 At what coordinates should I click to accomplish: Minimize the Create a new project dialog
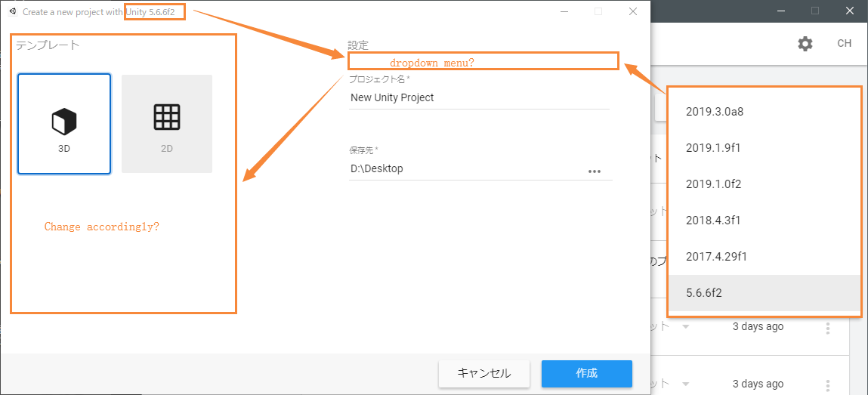click(564, 11)
